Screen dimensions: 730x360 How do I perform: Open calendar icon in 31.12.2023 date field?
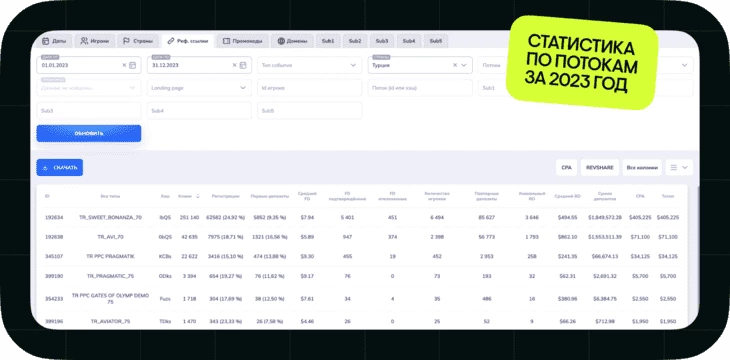pos(243,66)
